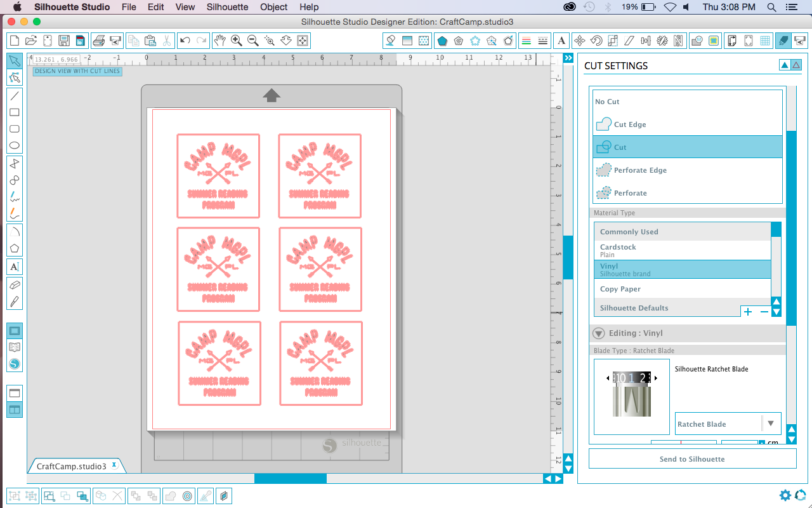
Task: Save the document with the floppy disk icon
Action: point(64,41)
